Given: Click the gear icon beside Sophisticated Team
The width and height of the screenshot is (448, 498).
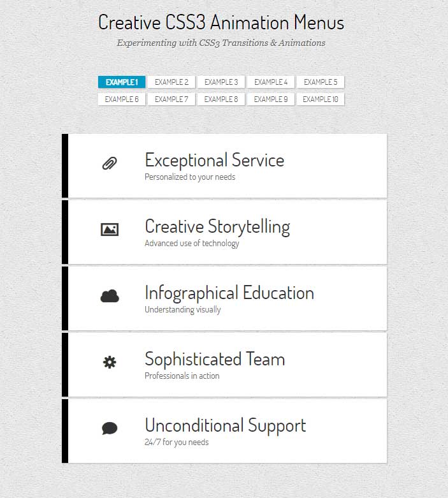Looking at the screenshot, I should pos(110,362).
